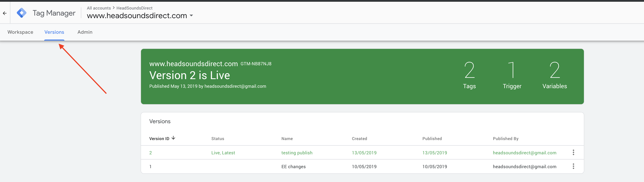Click the Published column header
This screenshot has height=182, width=644.
[432, 139]
